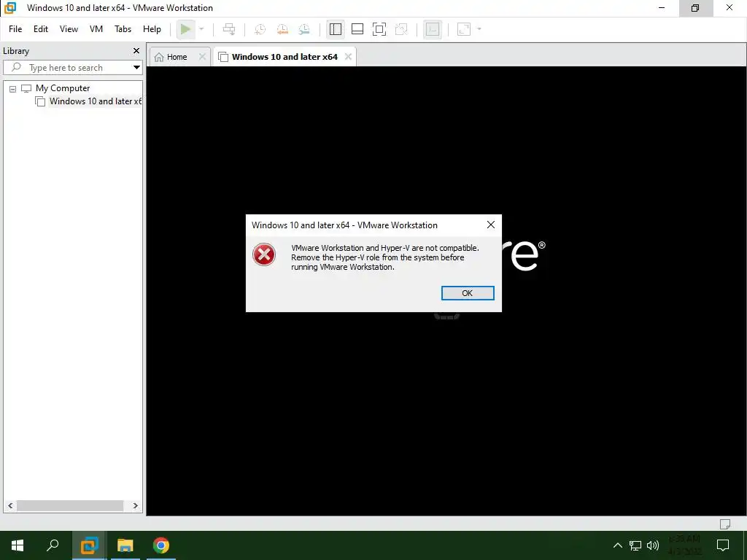
Task: Click Enter full screen mode icon
Action: point(379,29)
